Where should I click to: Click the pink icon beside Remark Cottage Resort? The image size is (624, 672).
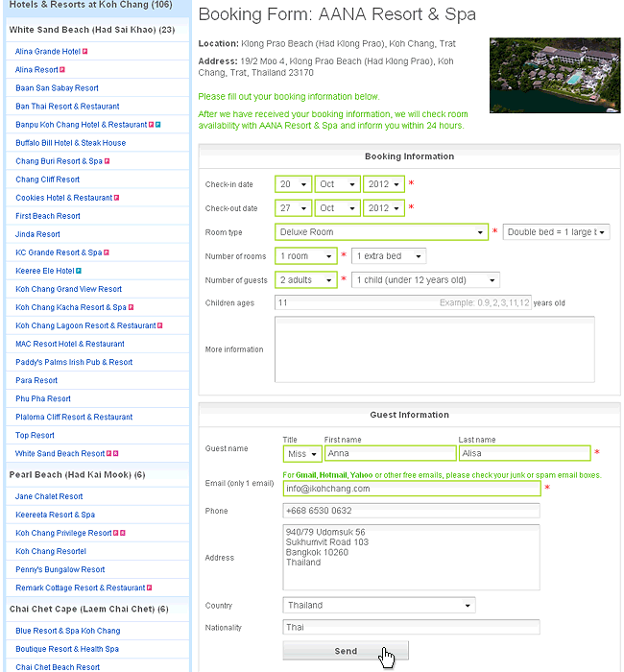point(149,588)
